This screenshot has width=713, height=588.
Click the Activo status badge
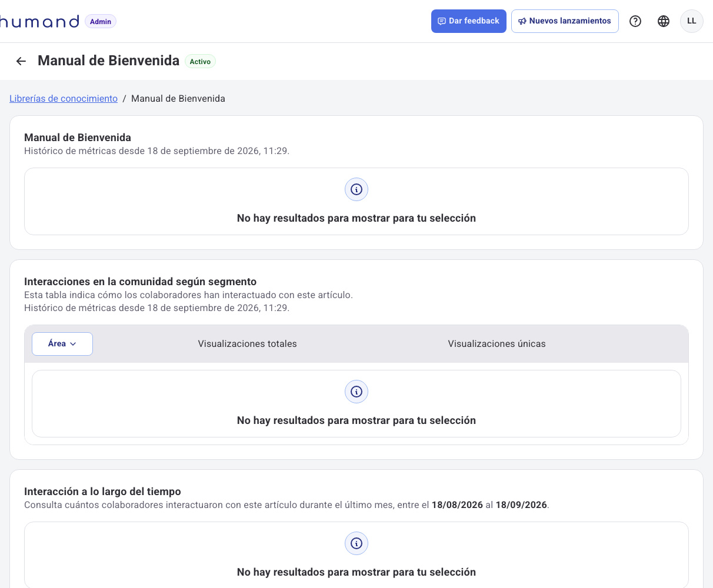coord(200,62)
